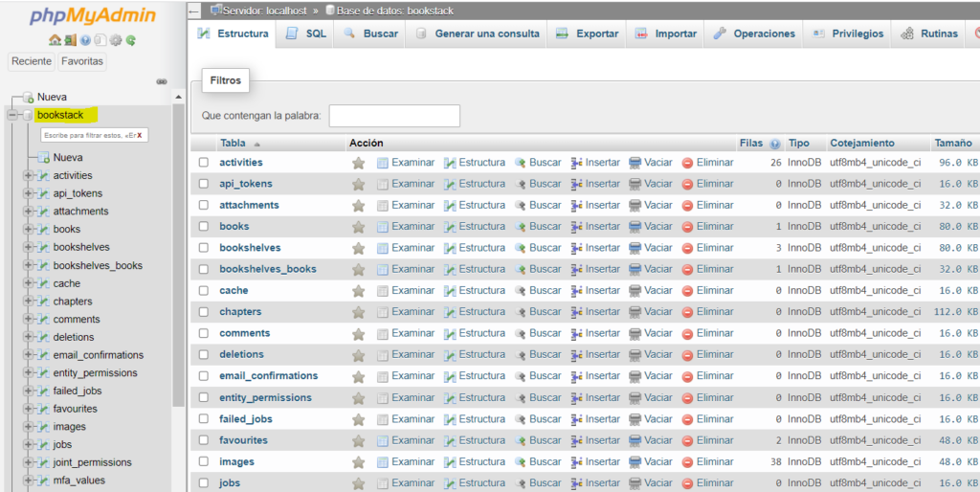The width and height of the screenshot is (980, 492).
Task: Click the Reciente button
Action: click(32, 62)
